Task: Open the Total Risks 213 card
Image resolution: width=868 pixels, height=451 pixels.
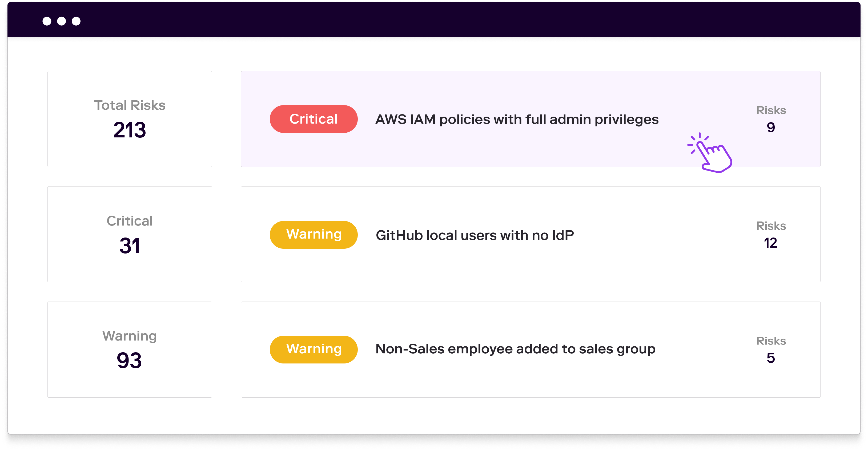Action: point(130,119)
